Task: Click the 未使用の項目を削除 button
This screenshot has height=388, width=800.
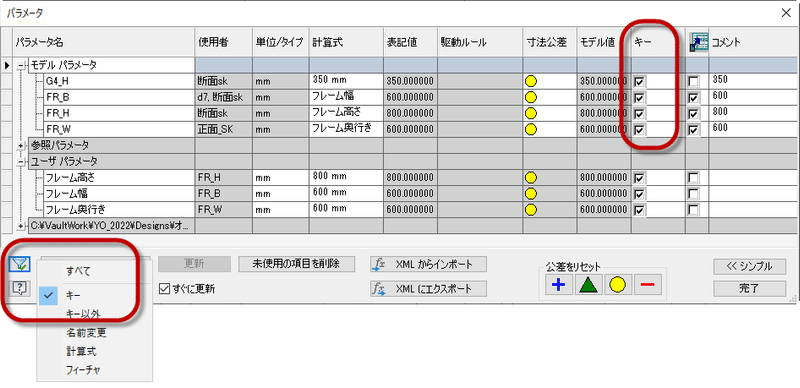Action: pyautogui.click(x=296, y=264)
